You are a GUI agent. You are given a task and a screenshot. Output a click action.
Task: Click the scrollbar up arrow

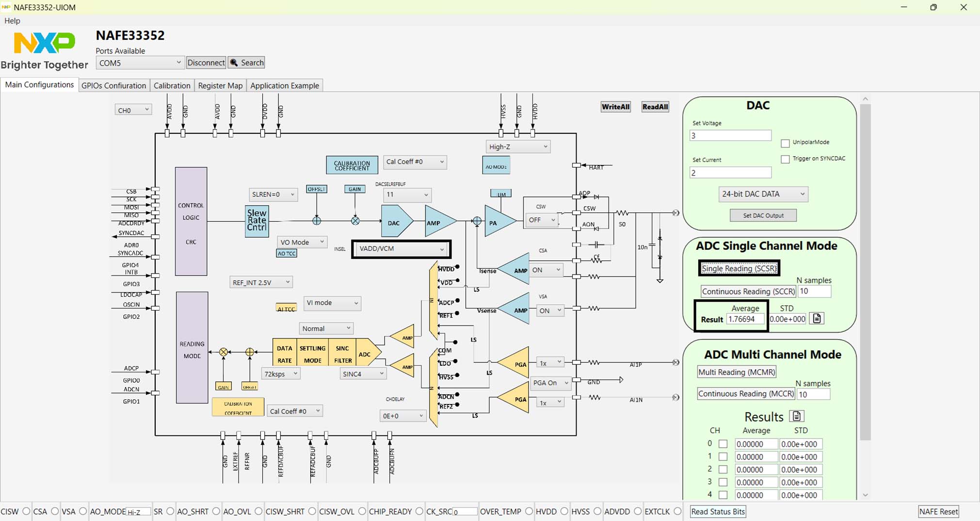[x=866, y=99]
